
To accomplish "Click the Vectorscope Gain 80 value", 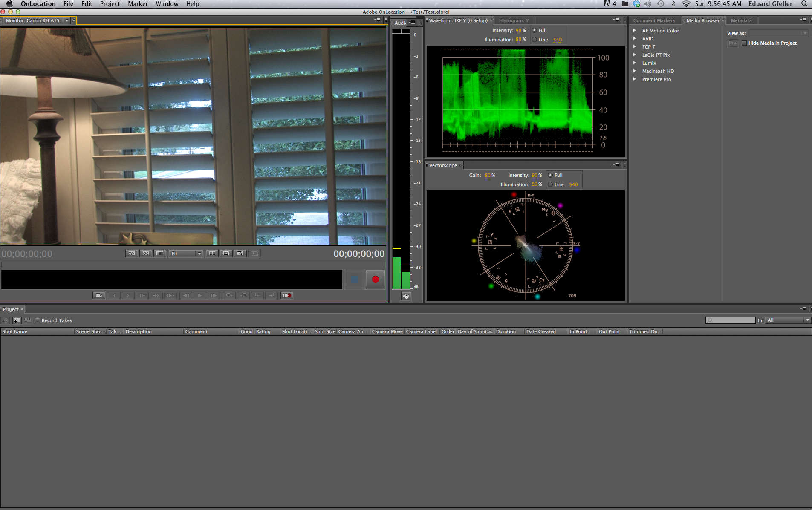I will click(x=488, y=175).
